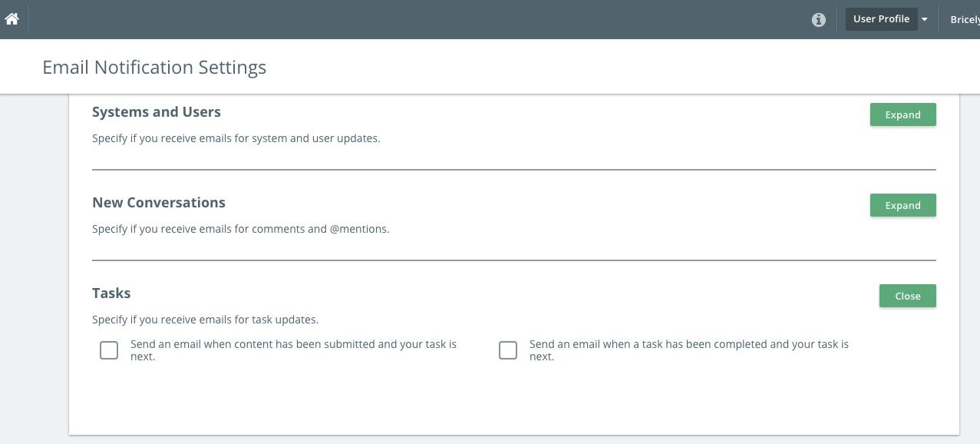Open the information icon in the top bar
The image size is (980, 444).
[819, 20]
